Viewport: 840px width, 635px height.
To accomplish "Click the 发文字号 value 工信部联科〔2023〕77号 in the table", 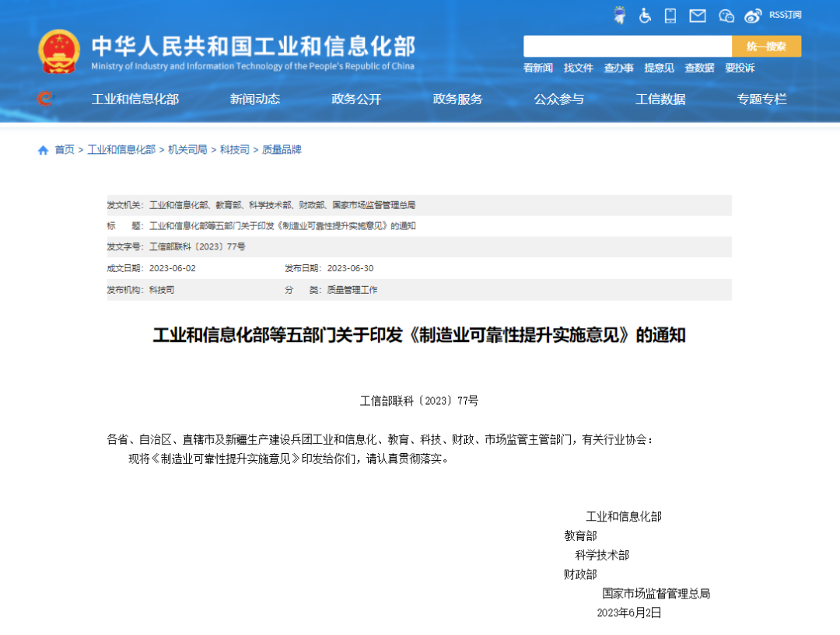I will point(197,247).
